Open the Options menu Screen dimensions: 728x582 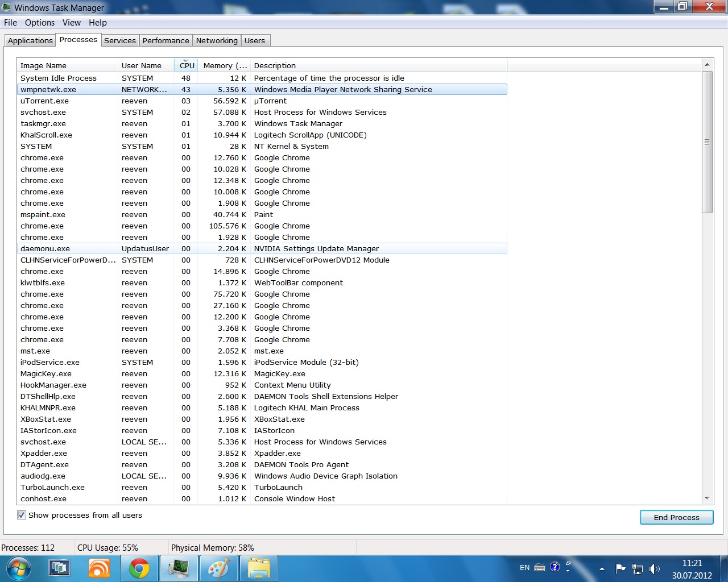coord(40,23)
